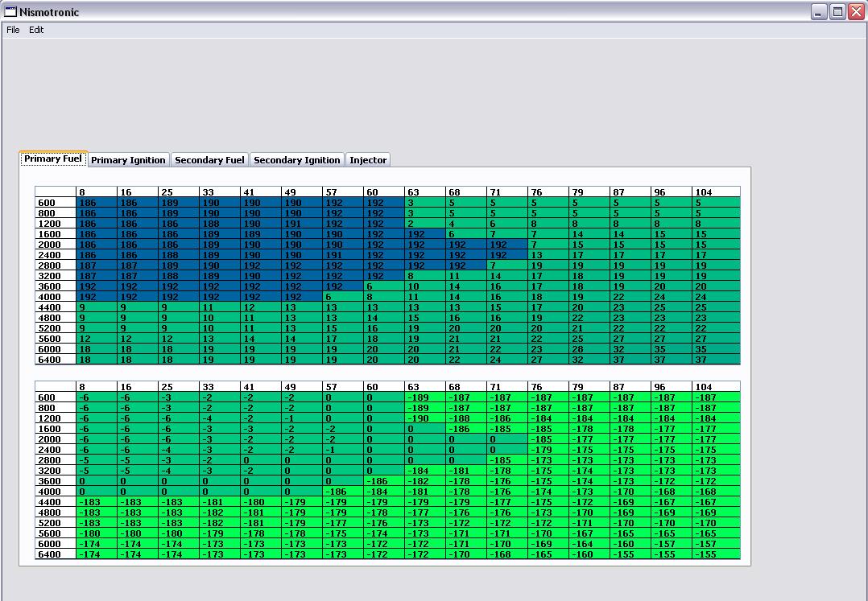Maximize the Nismotronic window
Viewport: 868px width, 601px height.
tap(838, 11)
